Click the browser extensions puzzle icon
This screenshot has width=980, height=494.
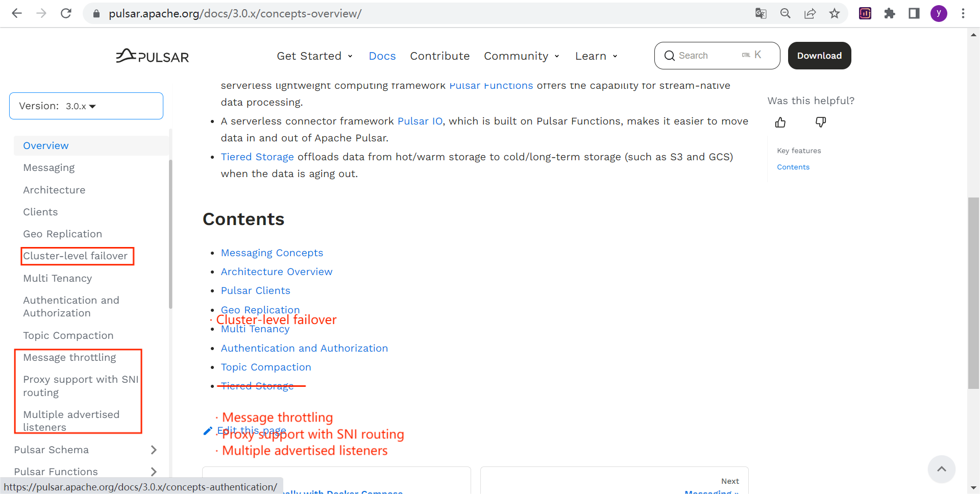(889, 13)
